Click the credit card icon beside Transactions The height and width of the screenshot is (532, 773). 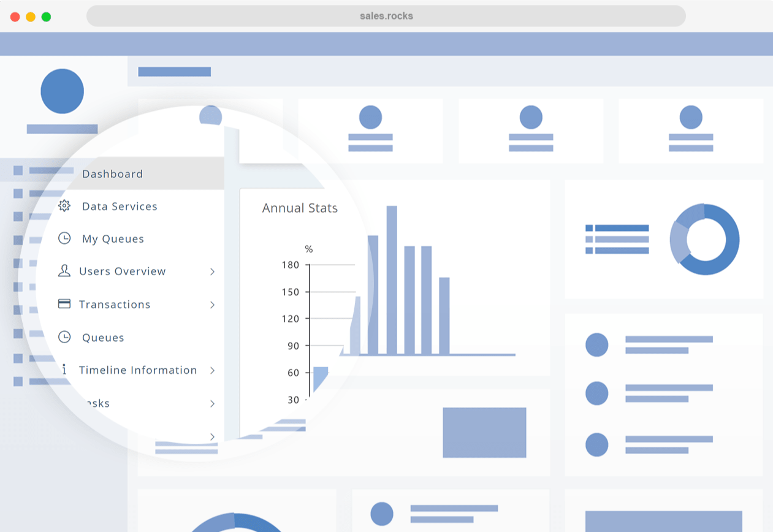point(64,304)
